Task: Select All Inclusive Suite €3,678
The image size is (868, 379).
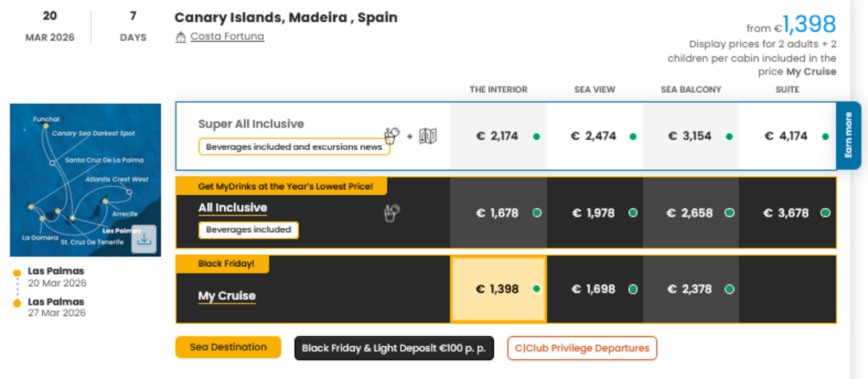Action: 787,213
